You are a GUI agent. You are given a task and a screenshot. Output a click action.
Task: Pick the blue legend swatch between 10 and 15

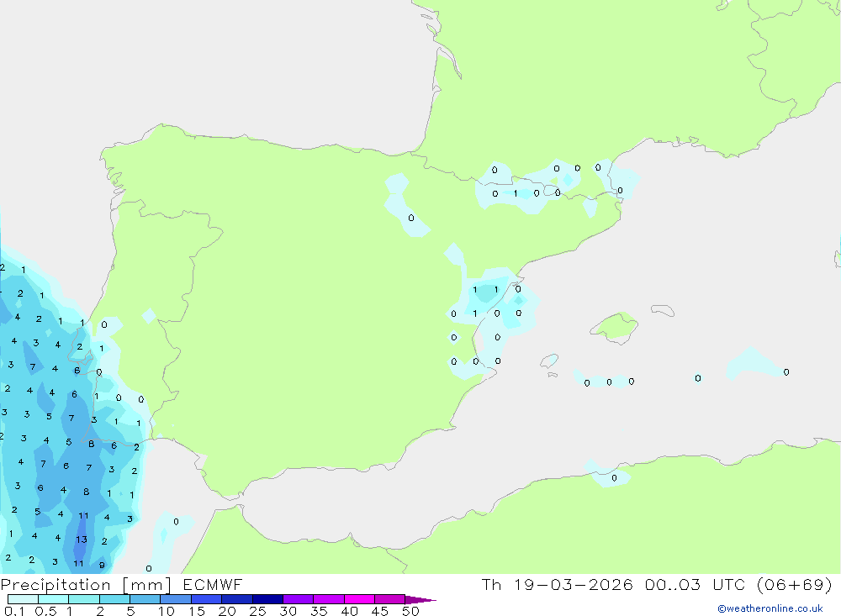tap(176, 599)
